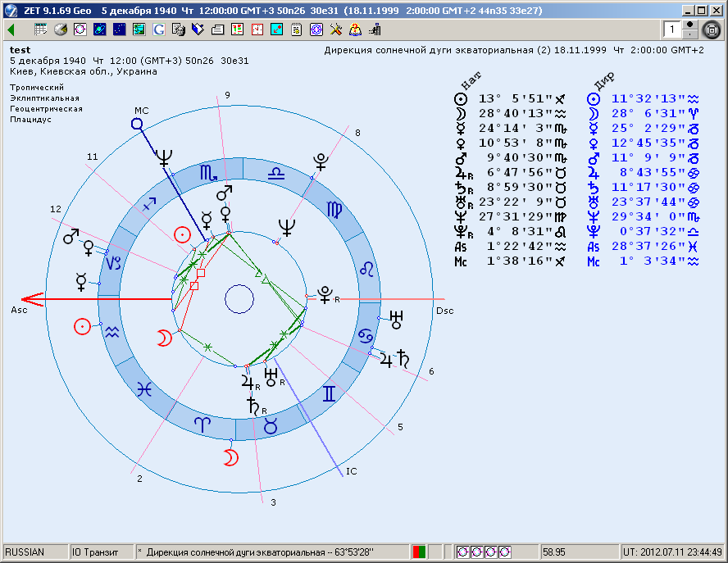Open the calendar table toolbar icon
The image size is (728, 563).
click(x=41, y=30)
